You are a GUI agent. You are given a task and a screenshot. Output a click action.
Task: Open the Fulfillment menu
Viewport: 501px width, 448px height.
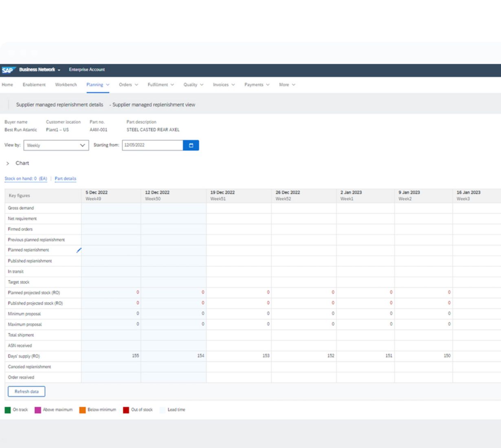pos(160,85)
